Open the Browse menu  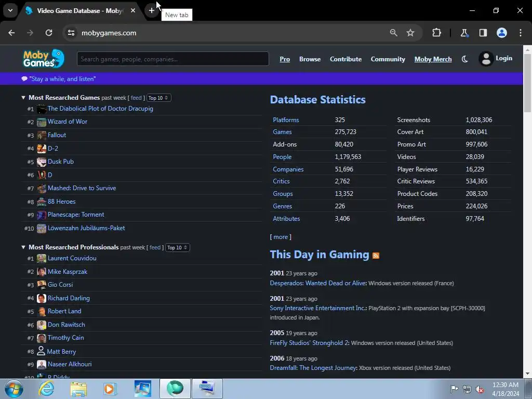(310, 59)
